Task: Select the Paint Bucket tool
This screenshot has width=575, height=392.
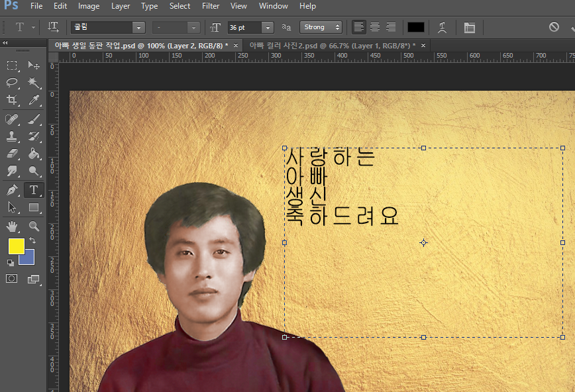Action: pyautogui.click(x=34, y=154)
